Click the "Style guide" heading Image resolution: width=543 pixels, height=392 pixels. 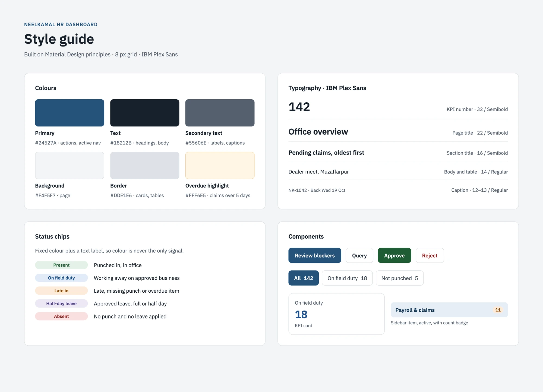point(59,39)
